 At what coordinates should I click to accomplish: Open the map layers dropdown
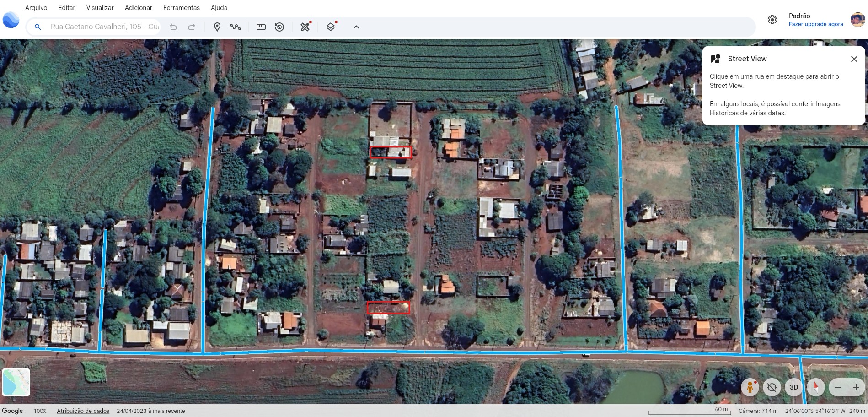pos(331,27)
